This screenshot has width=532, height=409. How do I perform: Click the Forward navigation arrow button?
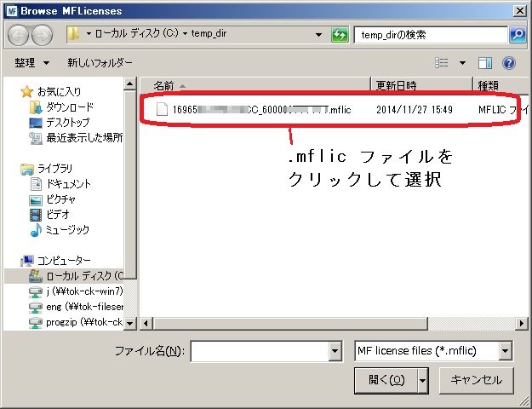click(x=42, y=35)
